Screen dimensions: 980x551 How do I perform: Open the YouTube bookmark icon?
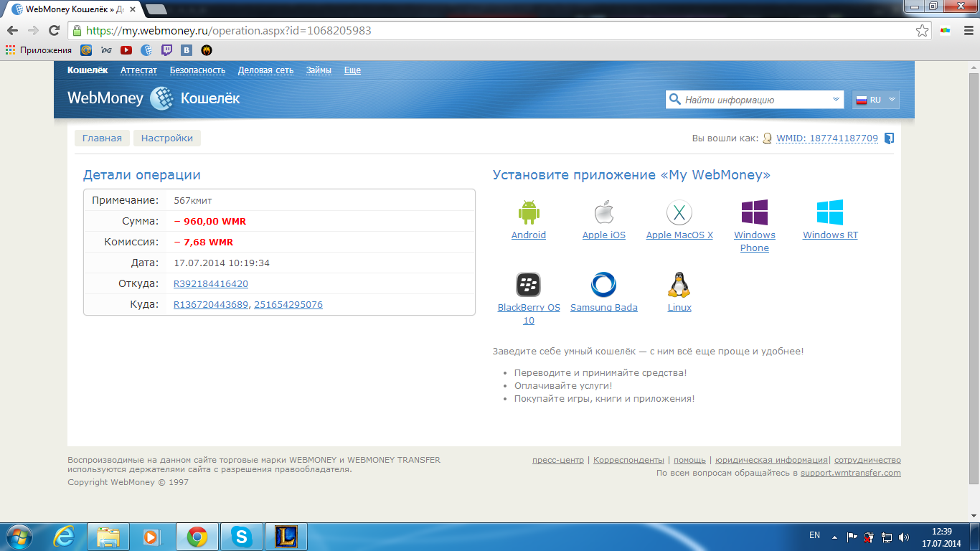point(126,50)
